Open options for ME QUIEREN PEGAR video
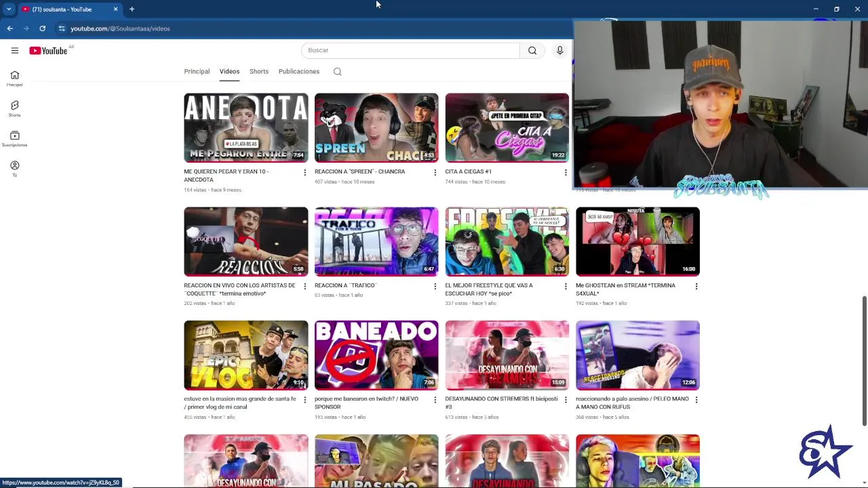The image size is (868, 488). pos(304,172)
